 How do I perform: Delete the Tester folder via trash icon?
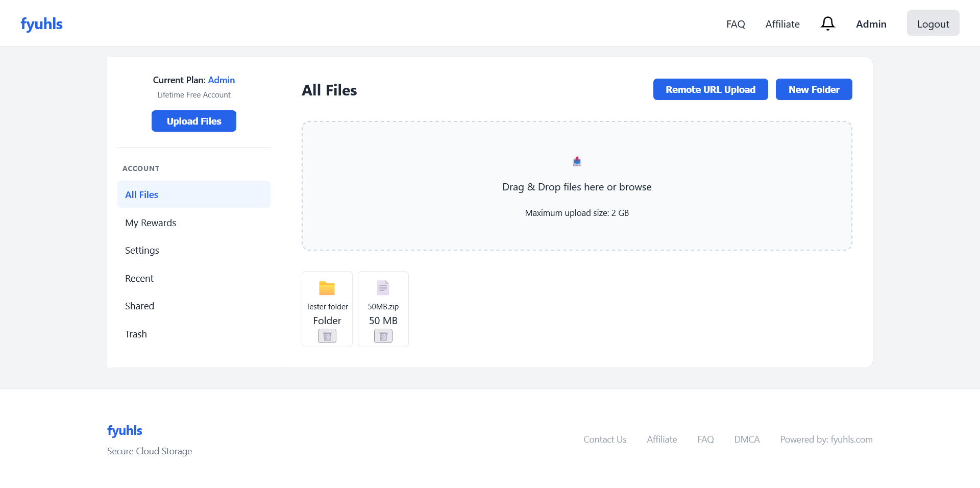click(x=327, y=336)
